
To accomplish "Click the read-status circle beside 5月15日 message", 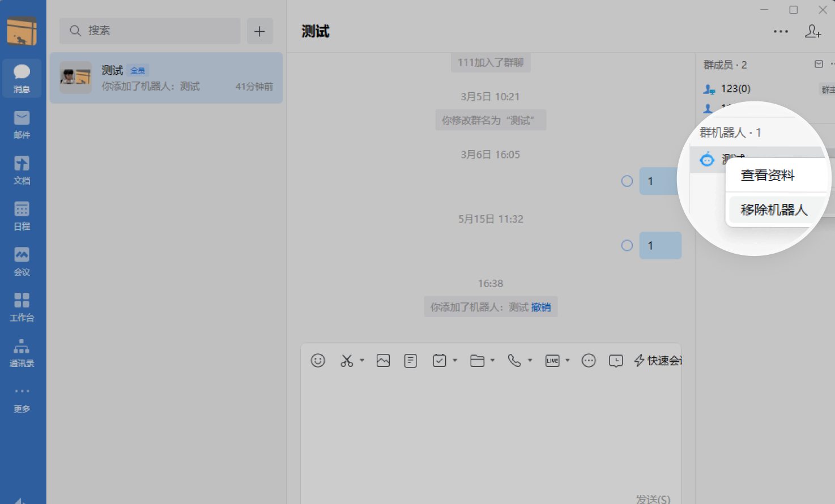I will tap(627, 246).
